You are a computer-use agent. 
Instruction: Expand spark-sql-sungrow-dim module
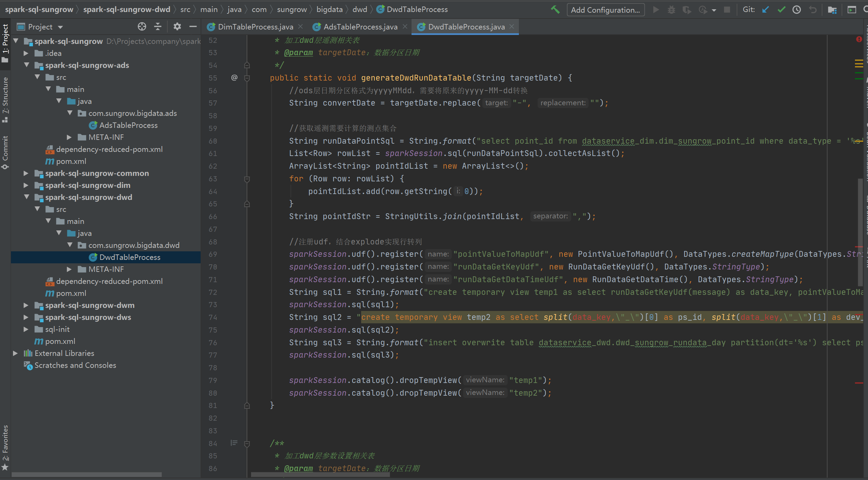pos(26,185)
